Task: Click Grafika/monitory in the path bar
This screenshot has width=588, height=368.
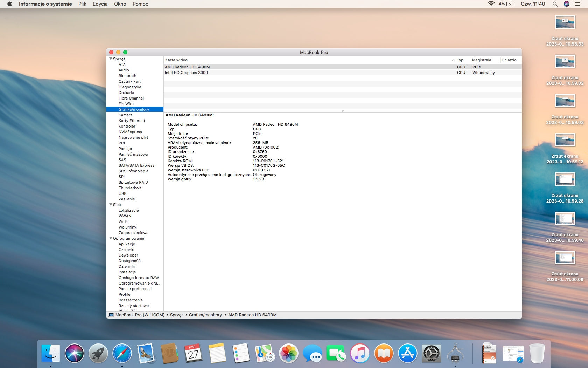Action: [x=205, y=315]
